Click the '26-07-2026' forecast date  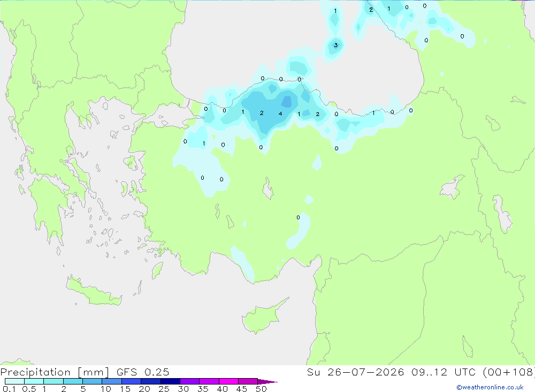366,372
